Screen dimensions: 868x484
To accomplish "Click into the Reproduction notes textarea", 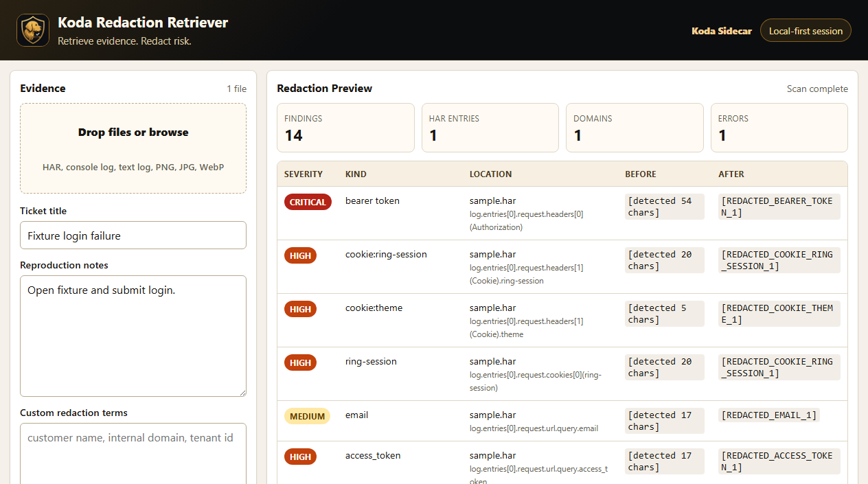I will click(133, 336).
